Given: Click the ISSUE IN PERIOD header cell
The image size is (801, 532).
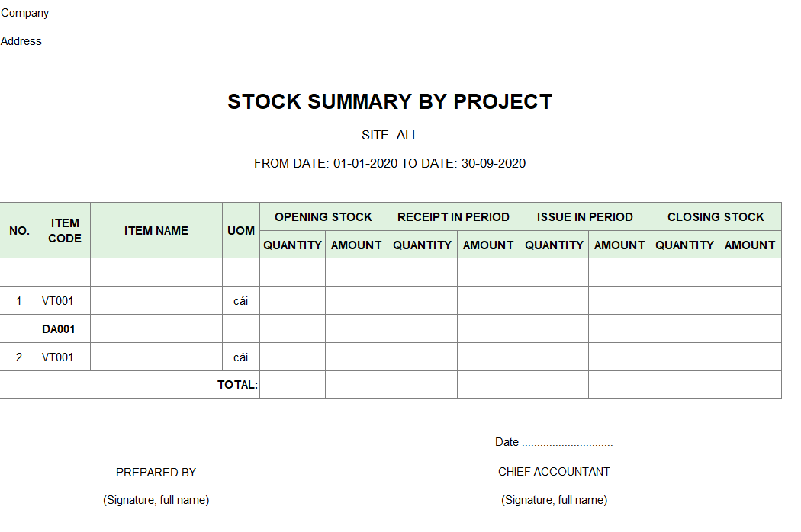Looking at the screenshot, I should pos(585,216).
